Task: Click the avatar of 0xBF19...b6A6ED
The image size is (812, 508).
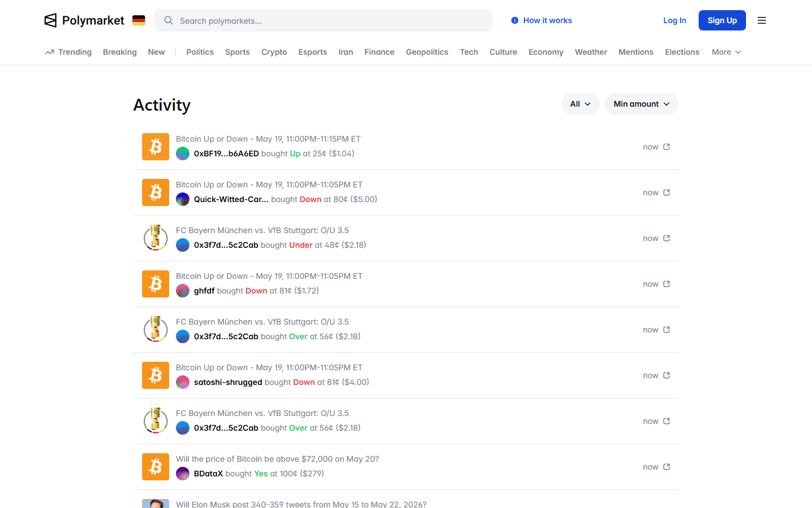Action: 183,154
